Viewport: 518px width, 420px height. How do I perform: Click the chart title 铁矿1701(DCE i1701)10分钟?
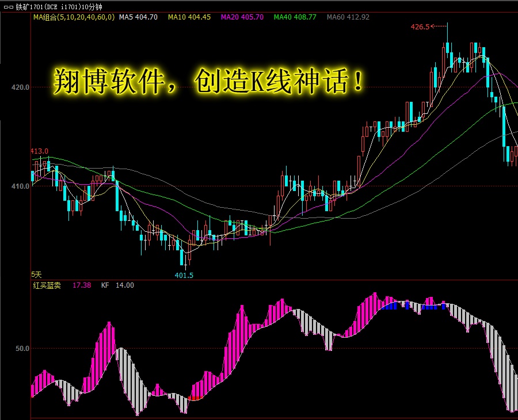click(59, 6)
